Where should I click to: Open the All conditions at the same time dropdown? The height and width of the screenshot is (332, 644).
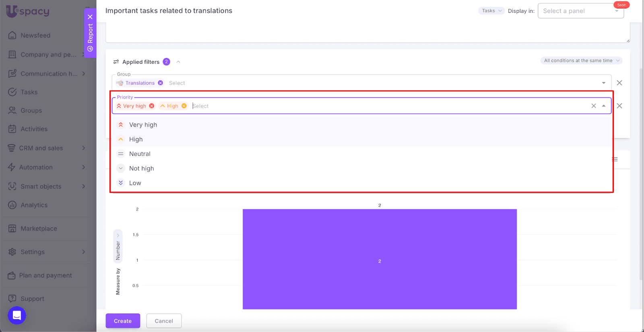(x=581, y=61)
